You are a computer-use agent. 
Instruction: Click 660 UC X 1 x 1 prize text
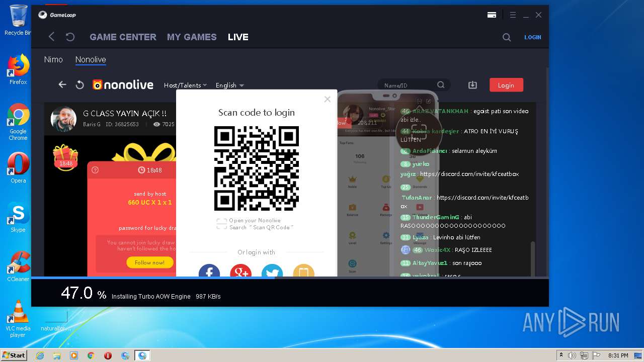150,203
